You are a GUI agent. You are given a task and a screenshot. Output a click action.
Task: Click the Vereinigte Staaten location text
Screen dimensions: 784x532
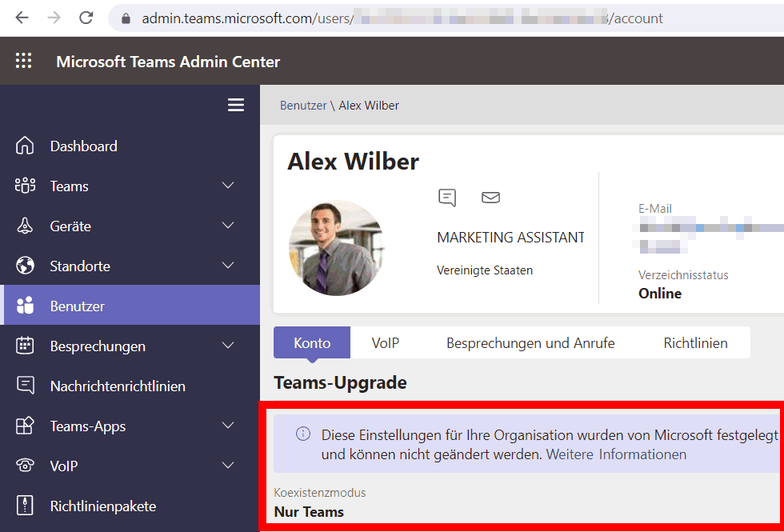485,270
